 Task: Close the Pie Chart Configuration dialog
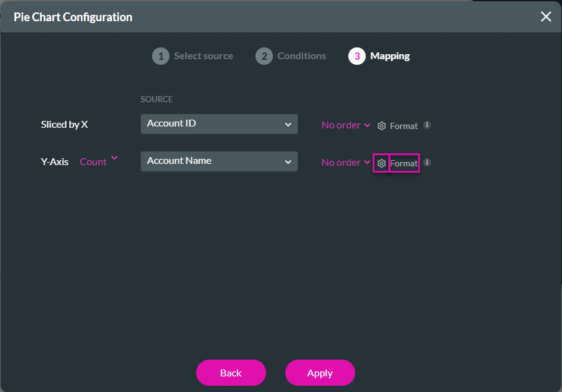546,16
